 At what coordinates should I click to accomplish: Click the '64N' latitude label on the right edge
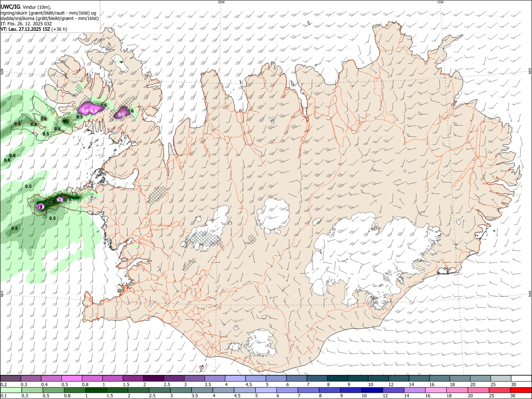tap(530, 293)
